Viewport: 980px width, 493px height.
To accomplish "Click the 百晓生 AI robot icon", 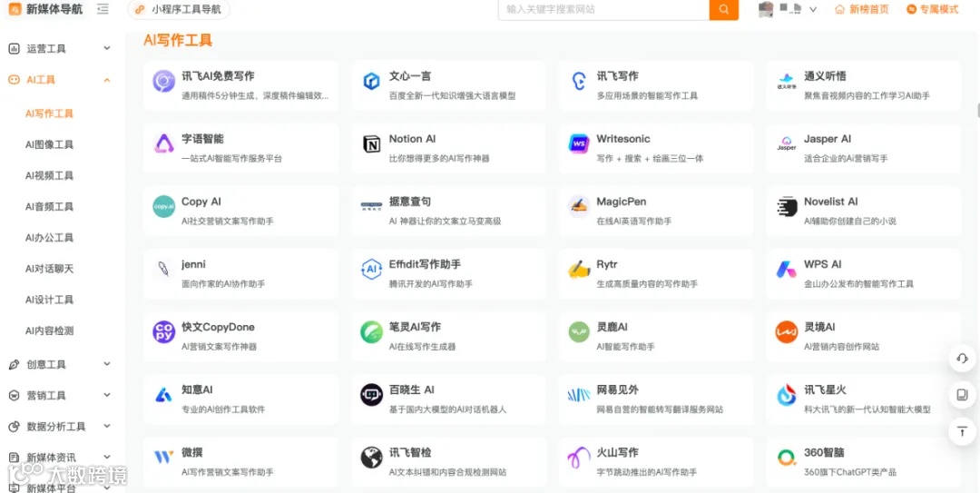I will coord(371,395).
